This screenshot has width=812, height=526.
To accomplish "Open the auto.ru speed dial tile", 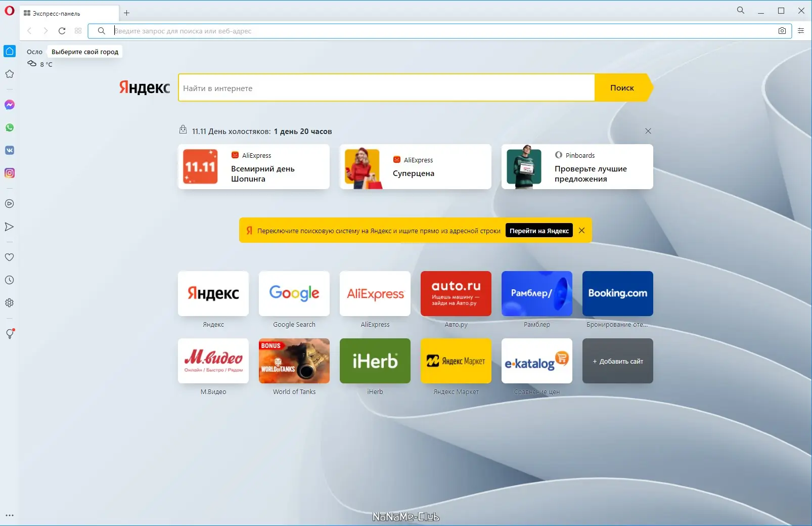I will pyautogui.click(x=456, y=294).
